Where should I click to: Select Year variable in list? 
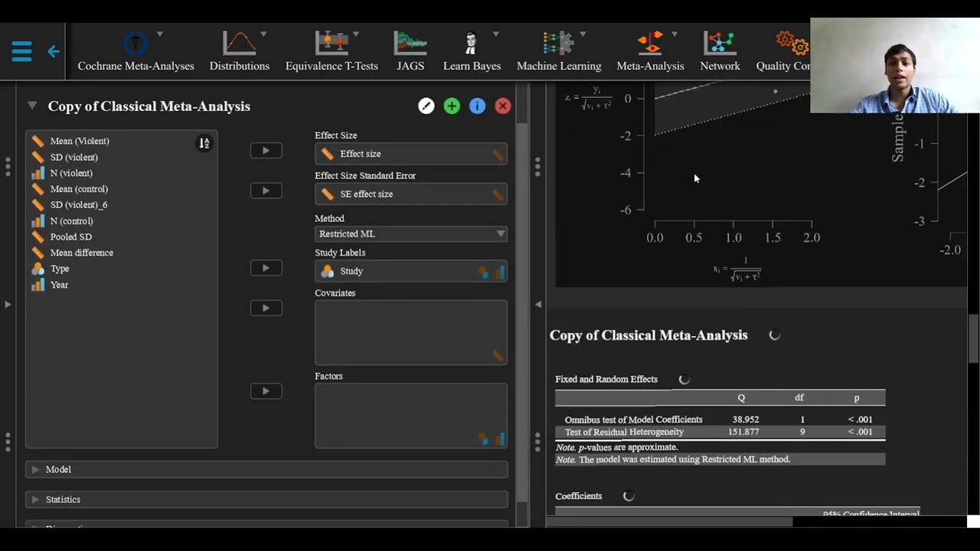[59, 285]
